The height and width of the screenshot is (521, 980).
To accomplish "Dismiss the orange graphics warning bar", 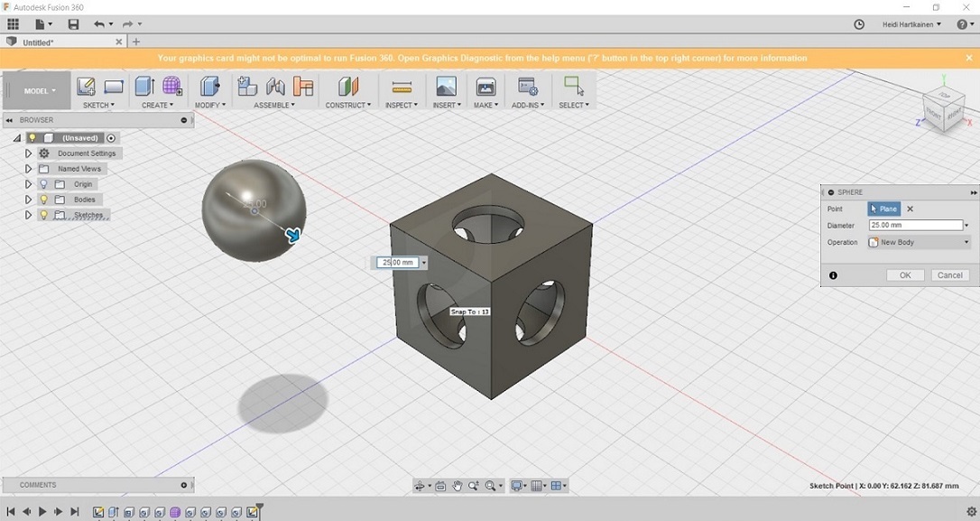I will point(969,58).
